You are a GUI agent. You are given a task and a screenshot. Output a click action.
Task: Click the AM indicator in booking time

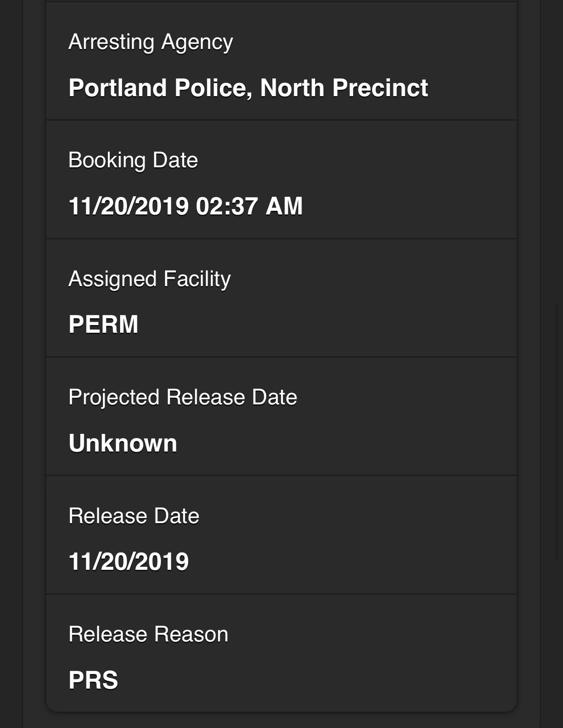point(284,206)
